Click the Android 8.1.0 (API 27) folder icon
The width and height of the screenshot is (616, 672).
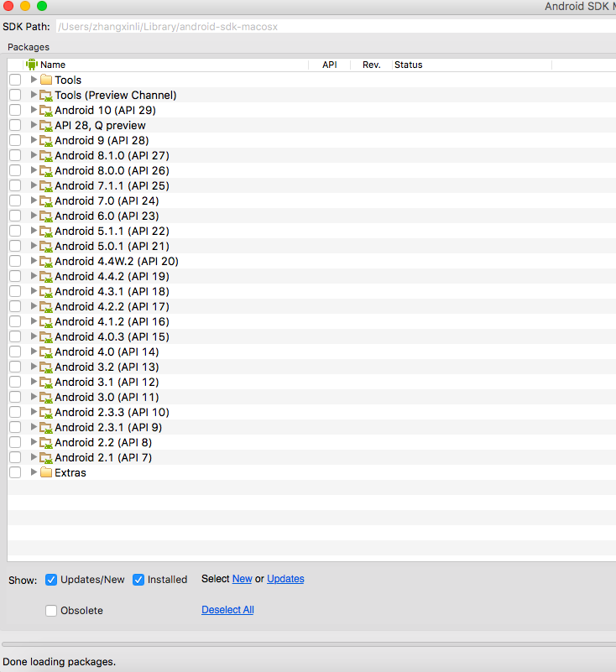coord(46,155)
